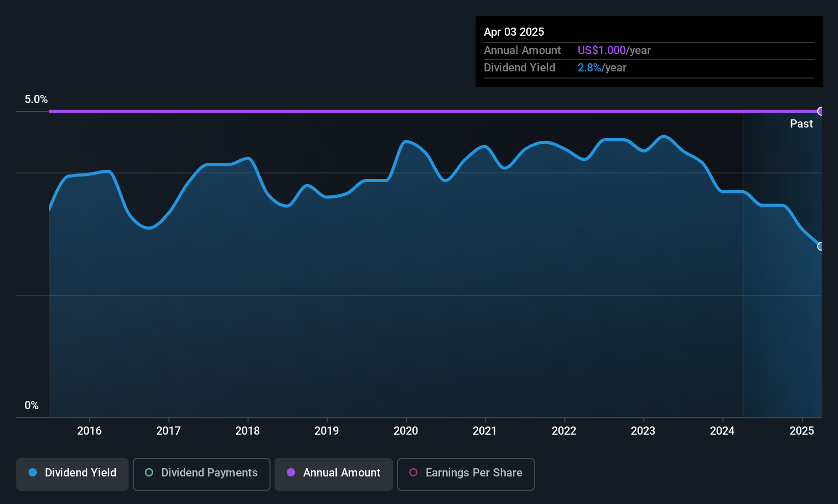Click the 2.8%/year yield value
Image resolution: width=838 pixels, height=504 pixels.
[x=602, y=67]
